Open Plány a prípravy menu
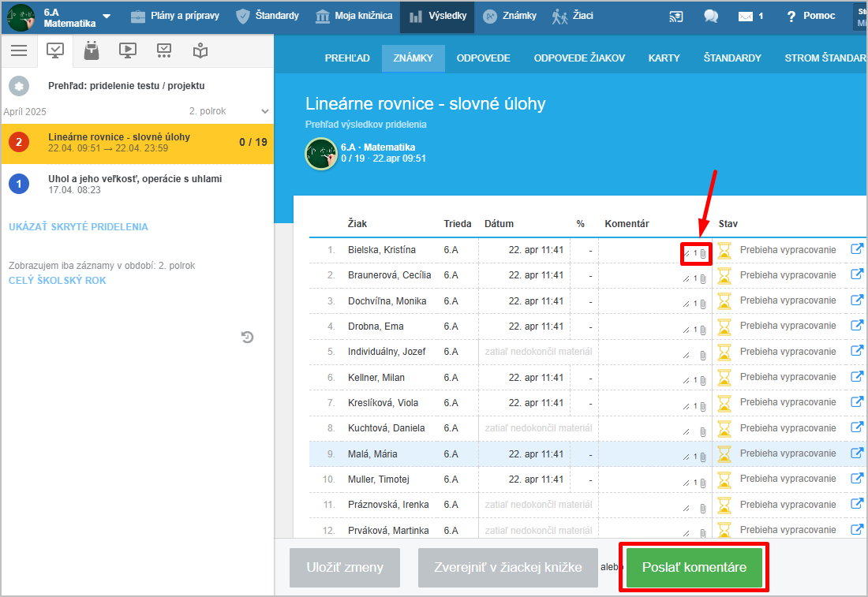This screenshot has width=868, height=597. click(x=175, y=16)
